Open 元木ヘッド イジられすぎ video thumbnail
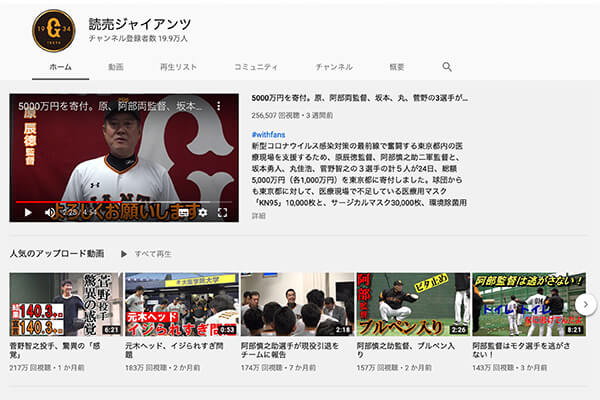Viewport: 600px width, 400px height. tap(182, 304)
